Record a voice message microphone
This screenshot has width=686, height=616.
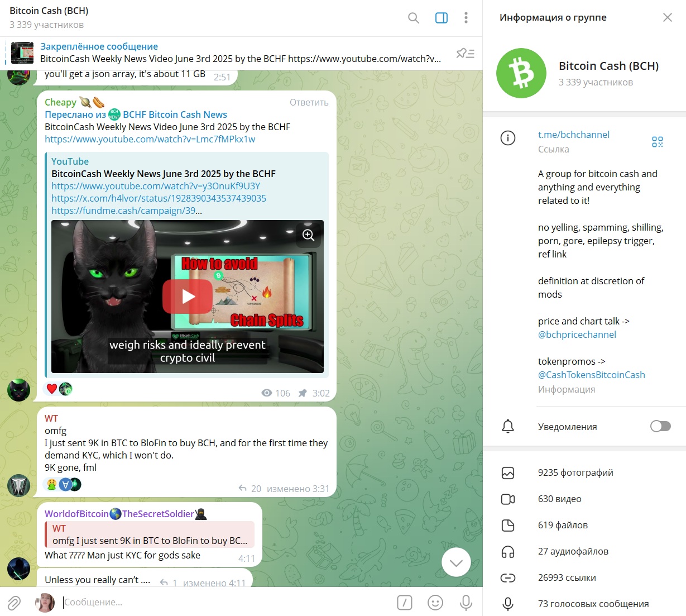coord(466,602)
